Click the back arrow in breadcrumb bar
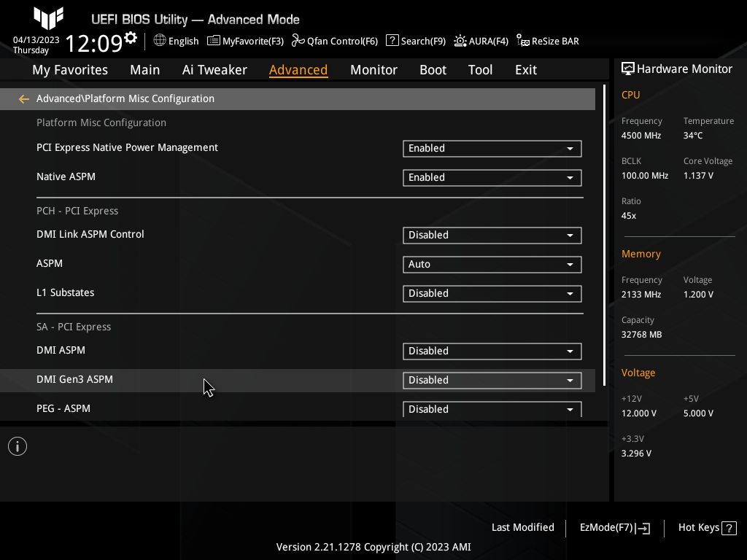This screenshot has width=747, height=560. tap(24, 99)
